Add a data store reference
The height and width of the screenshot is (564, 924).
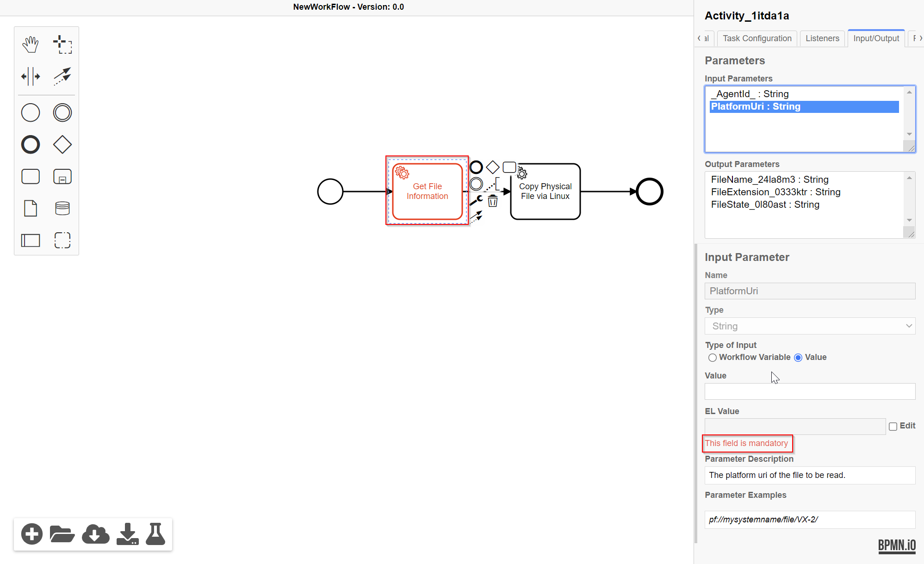point(62,209)
